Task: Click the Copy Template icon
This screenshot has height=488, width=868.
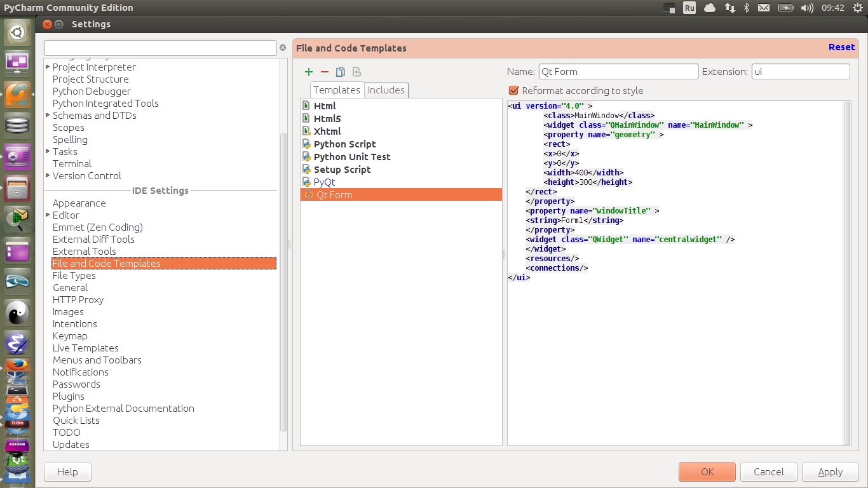Action: coord(341,72)
